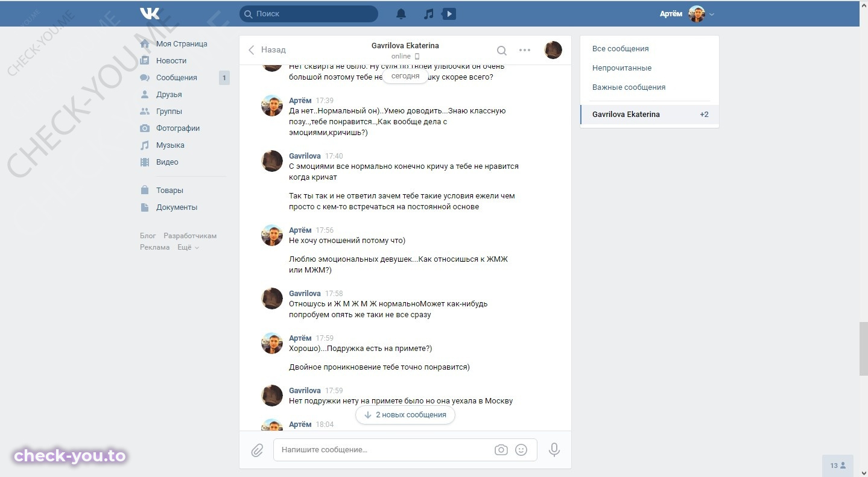This screenshot has height=477, width=868.
Task: Click Gavrilova's avatar on 17:59 message
Action: pos(272,396)
